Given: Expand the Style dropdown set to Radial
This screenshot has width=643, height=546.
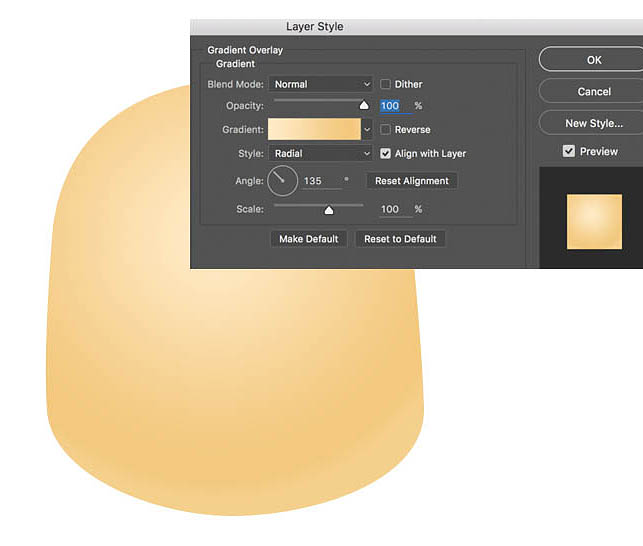Looking at the screenshot, I should coord(320,154).
